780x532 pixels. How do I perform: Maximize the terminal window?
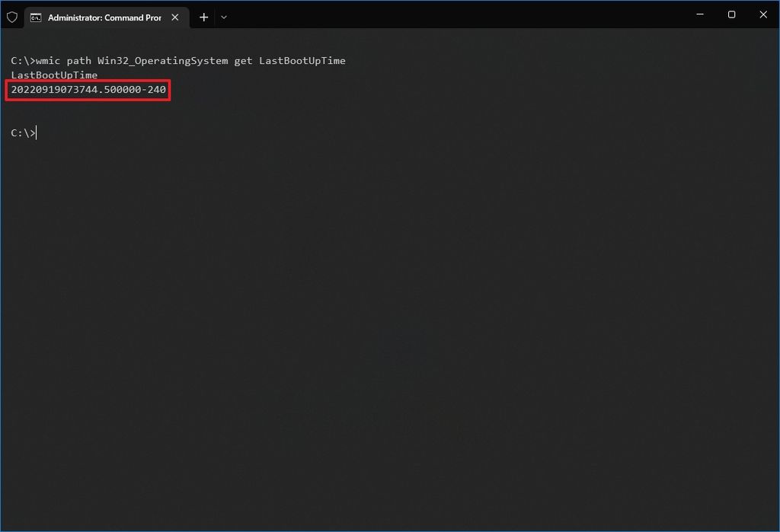click(731, 14)
